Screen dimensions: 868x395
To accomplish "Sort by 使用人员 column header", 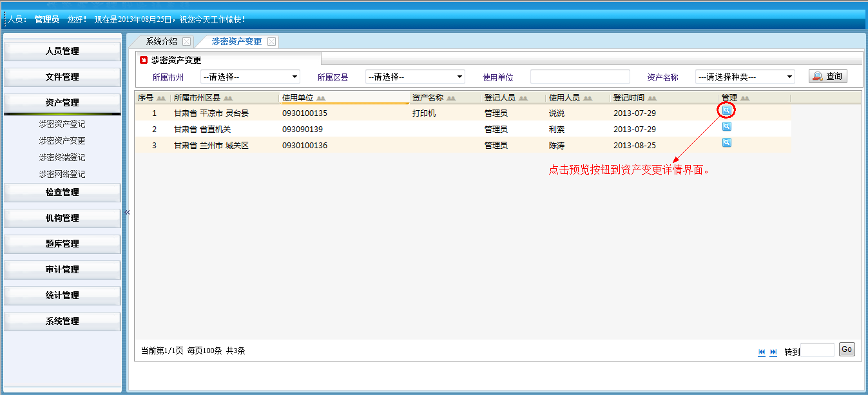I will [x=578, y=98].
